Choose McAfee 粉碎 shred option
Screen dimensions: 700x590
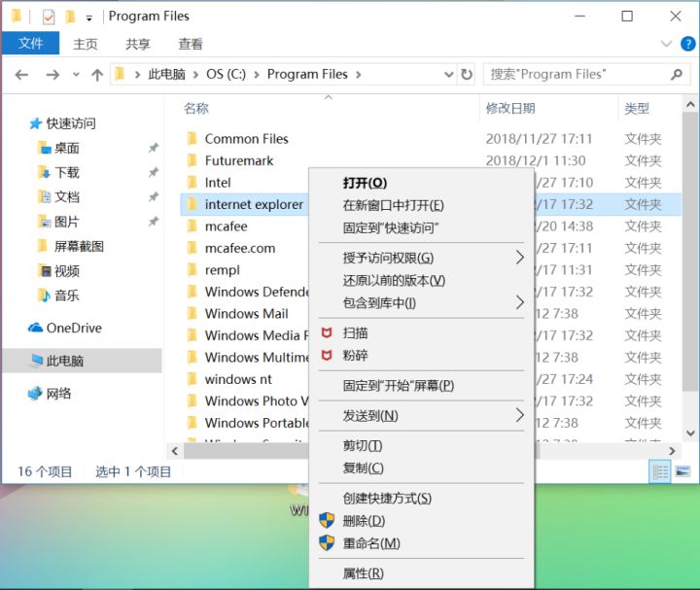pos(421,356)
